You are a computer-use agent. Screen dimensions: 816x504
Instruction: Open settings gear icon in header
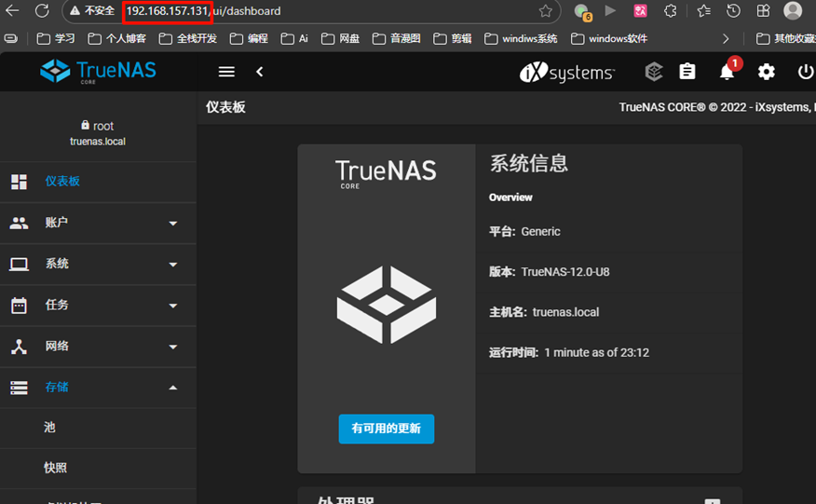tap(766, 72)
